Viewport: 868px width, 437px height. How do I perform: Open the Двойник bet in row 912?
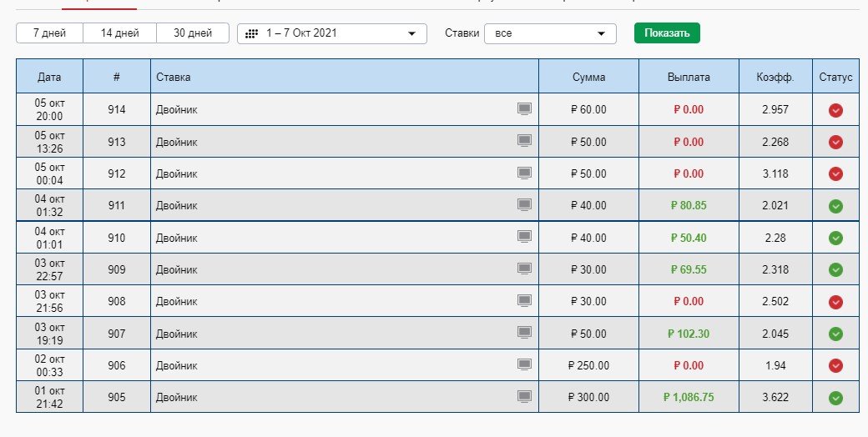pos(177,173)
